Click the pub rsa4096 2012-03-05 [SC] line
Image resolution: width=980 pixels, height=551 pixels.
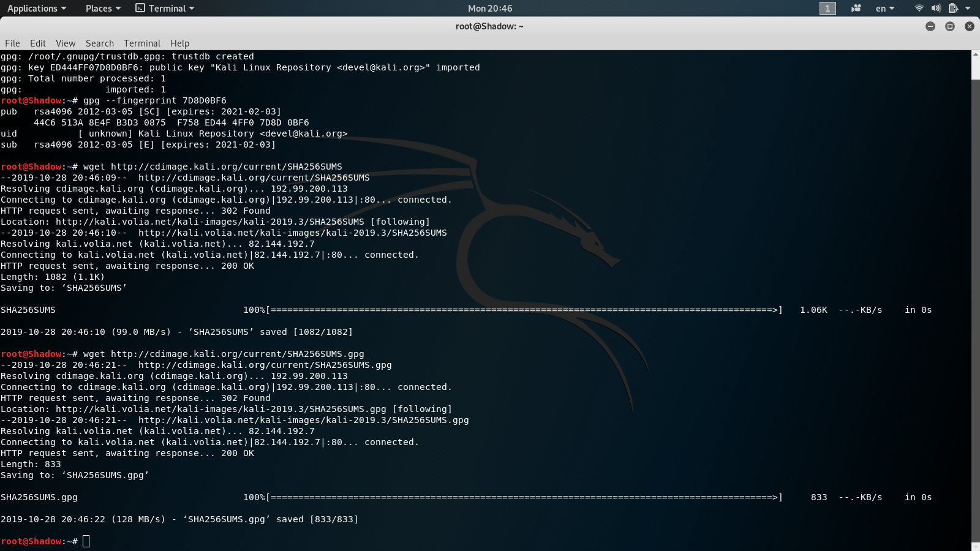(x=141, y=111)
